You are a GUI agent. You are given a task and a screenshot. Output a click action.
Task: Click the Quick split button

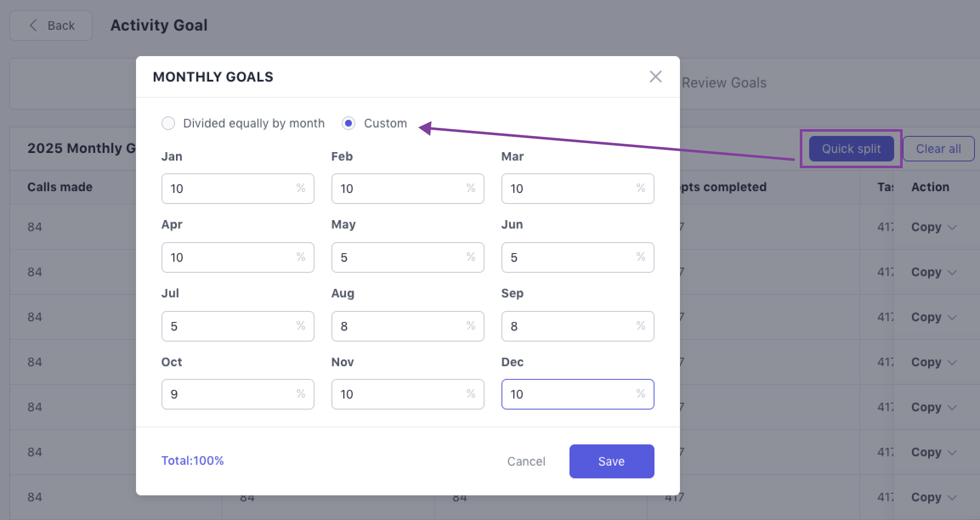(x=851, y=149)
